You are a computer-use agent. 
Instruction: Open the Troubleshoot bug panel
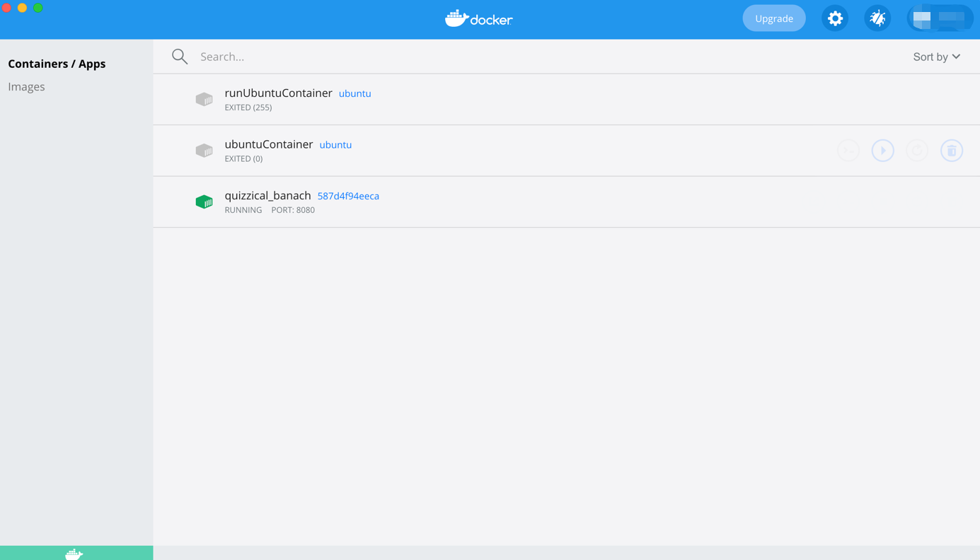(x=877, y=18)
